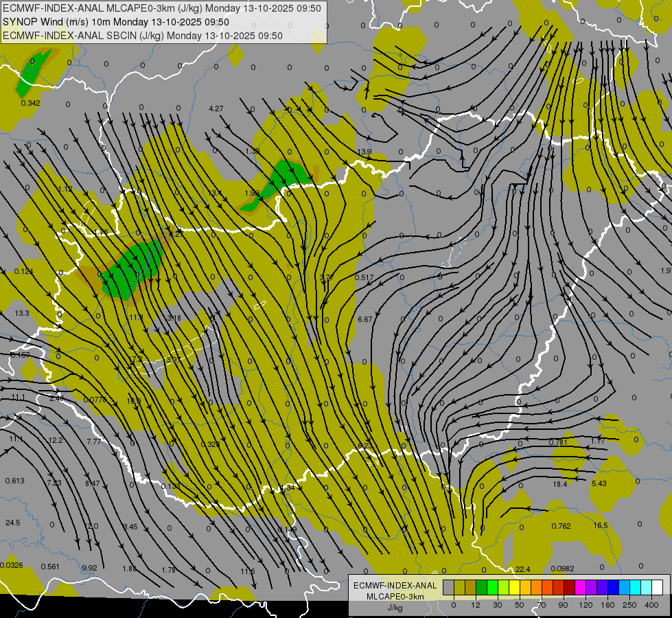This screenshot has height=618, width=672.
Task: Click the 13.9 station value
Action: [x=364, y=152]
